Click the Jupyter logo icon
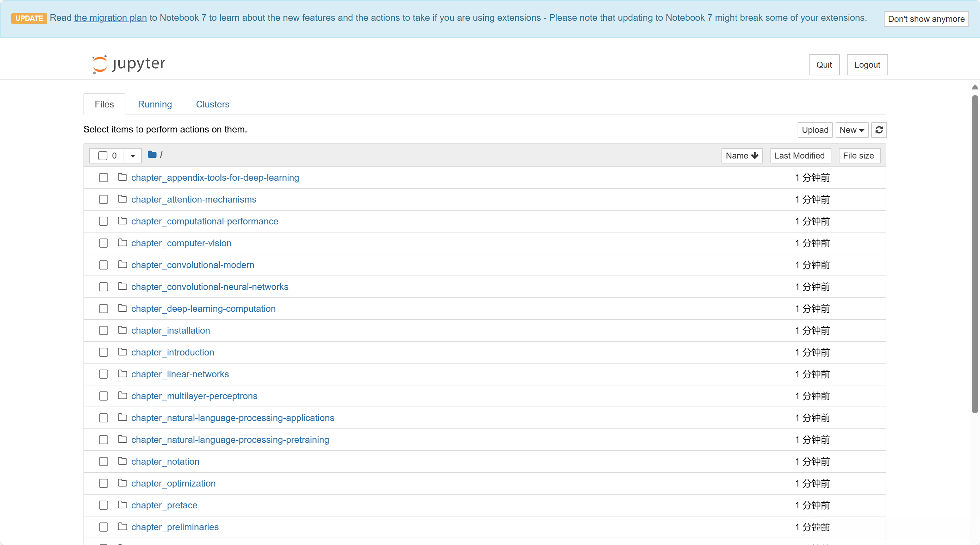 click(x=100, y=64)
